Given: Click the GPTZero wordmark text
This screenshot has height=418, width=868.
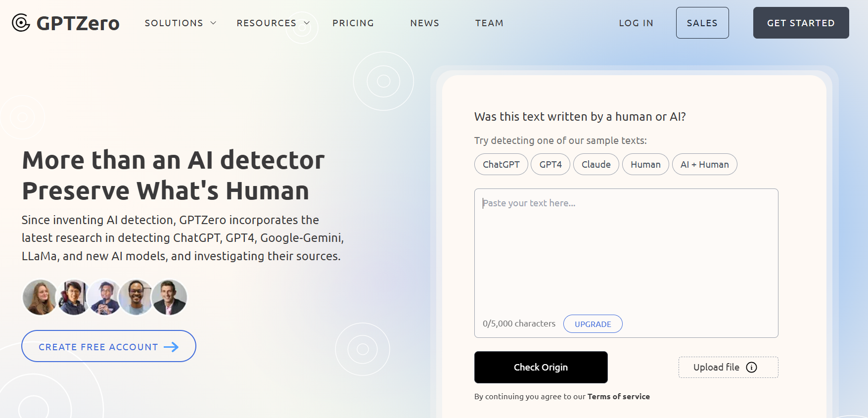Looking at the screenshot, I should 78,23.
